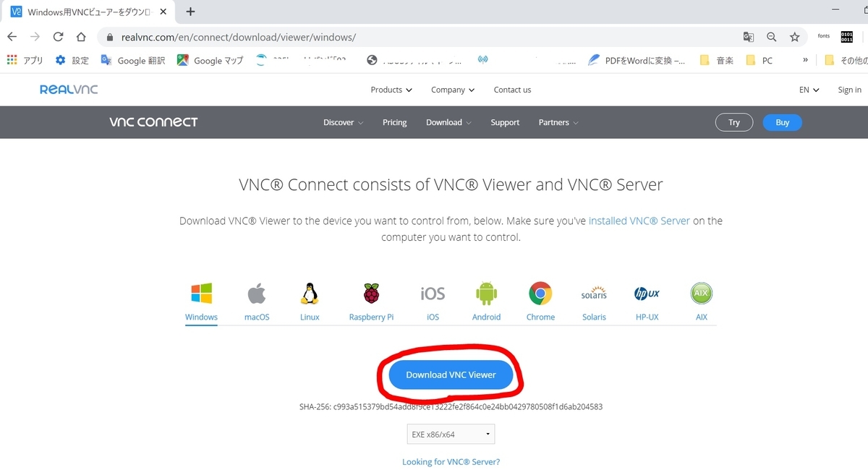Follow the installed VNC Server link
This screenshot has height=470, width=868.
(x=639, y=221)
